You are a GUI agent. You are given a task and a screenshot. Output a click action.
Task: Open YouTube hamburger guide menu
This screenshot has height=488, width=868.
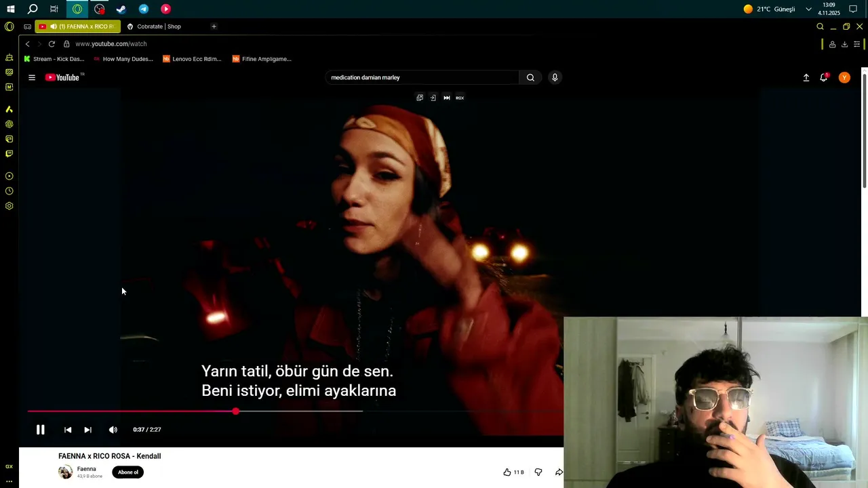click(x=32, y=77)
